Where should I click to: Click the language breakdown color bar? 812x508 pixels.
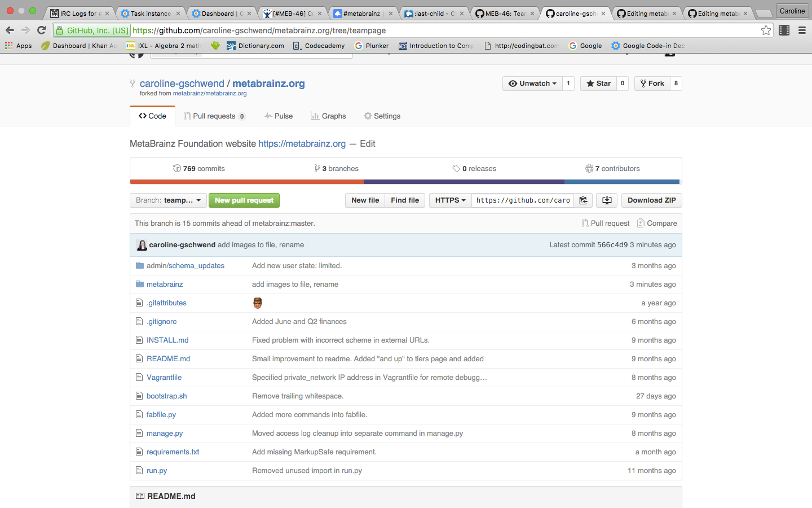[405, 182]
